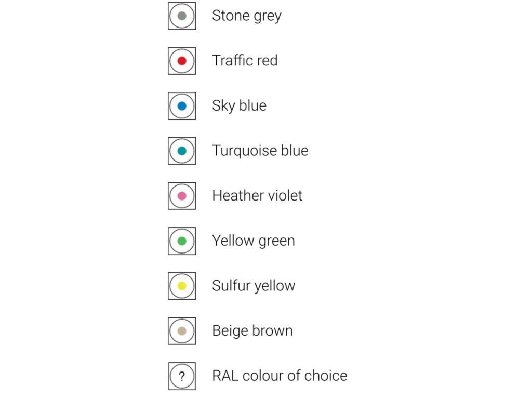Click the Heather violet text label

[x=257, y=196]
